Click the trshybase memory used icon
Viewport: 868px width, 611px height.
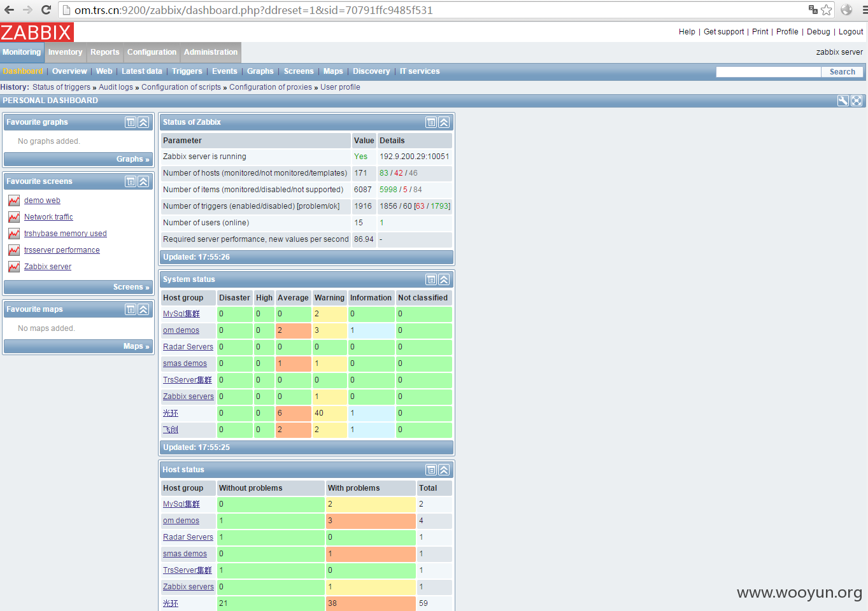click(14, 234)
